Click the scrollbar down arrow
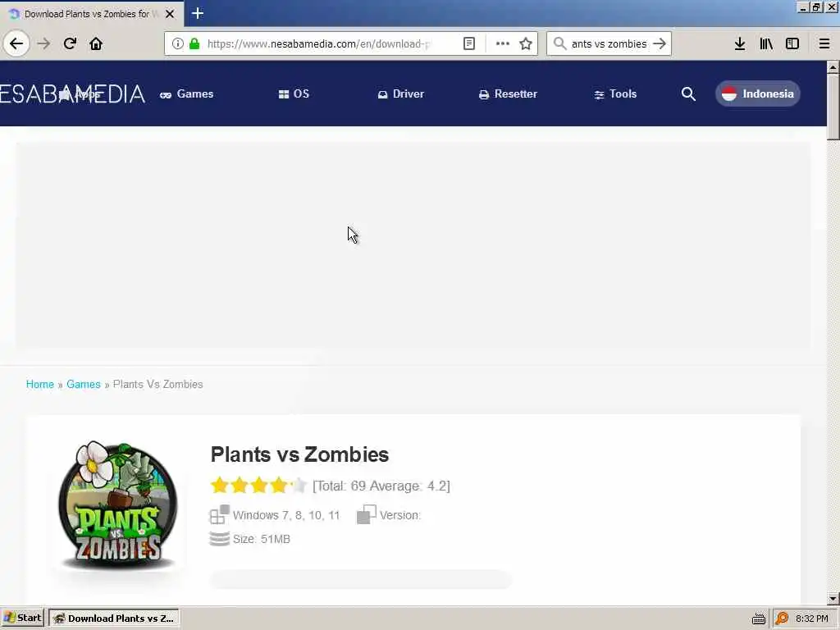840x630 pixels. pos(833,598)
